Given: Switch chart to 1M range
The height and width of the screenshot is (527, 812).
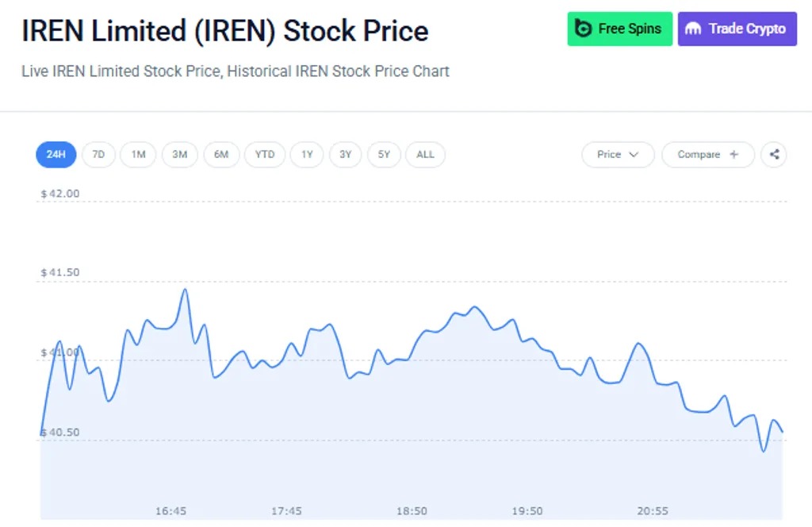Looking at the screenshot, I should [x=138, y=155].
